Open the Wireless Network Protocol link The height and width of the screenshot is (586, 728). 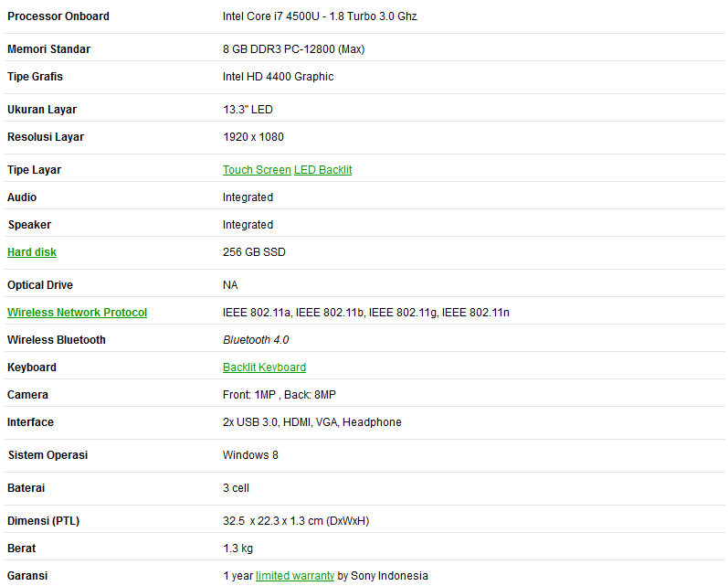coord(77,313)
